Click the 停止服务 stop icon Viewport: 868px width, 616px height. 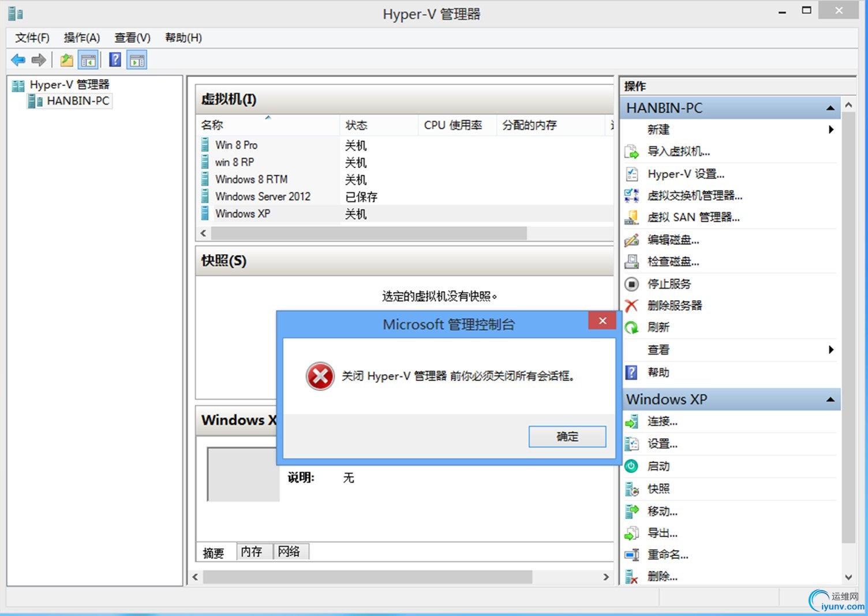632,284
